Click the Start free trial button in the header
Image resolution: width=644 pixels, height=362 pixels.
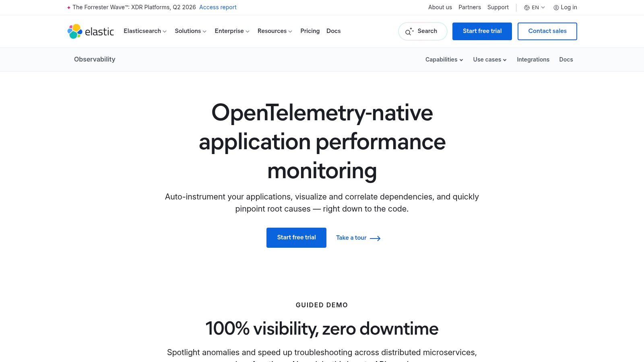coord(482,31)
